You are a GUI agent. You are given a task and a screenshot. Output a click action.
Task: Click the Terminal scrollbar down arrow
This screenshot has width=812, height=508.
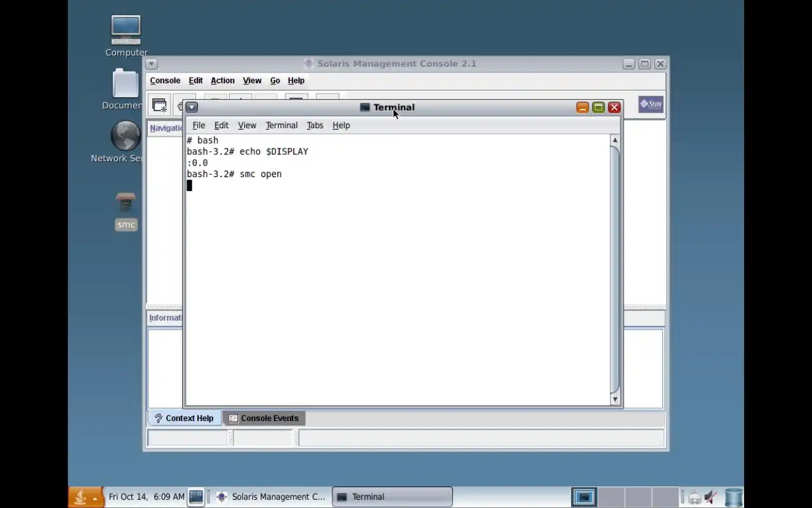point(614,399)
